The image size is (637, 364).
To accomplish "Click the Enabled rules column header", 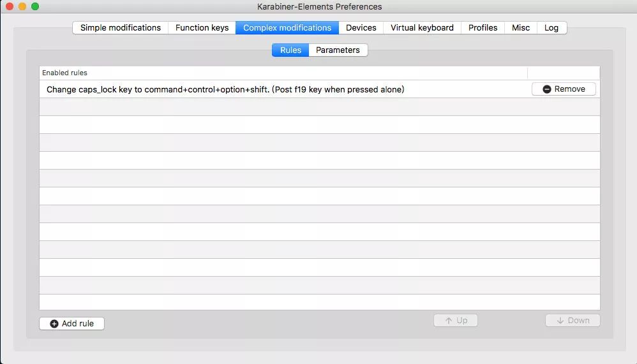I will (x=283, y=73).
